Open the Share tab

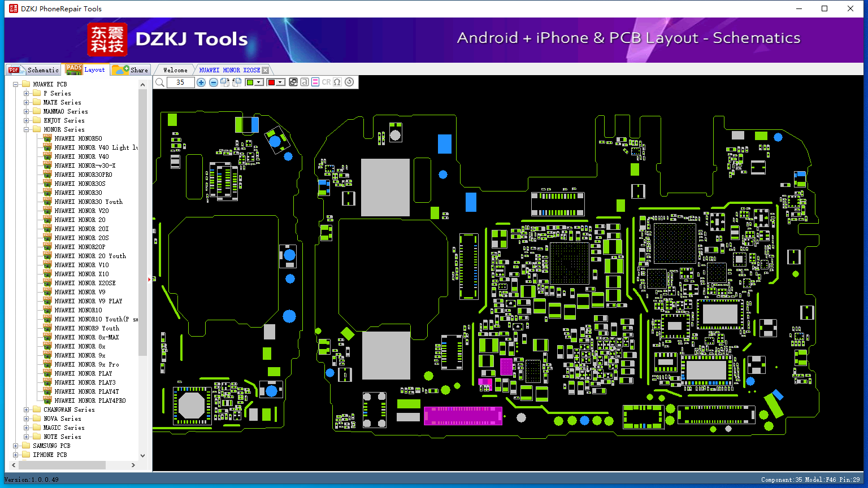click(130, 70)
